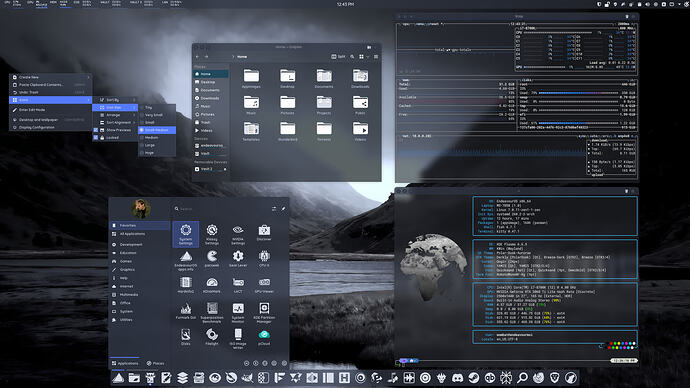Click the launcher search field
Image resolution: width=690 pixels, height=388 pixels.
[x=220, y=209]
